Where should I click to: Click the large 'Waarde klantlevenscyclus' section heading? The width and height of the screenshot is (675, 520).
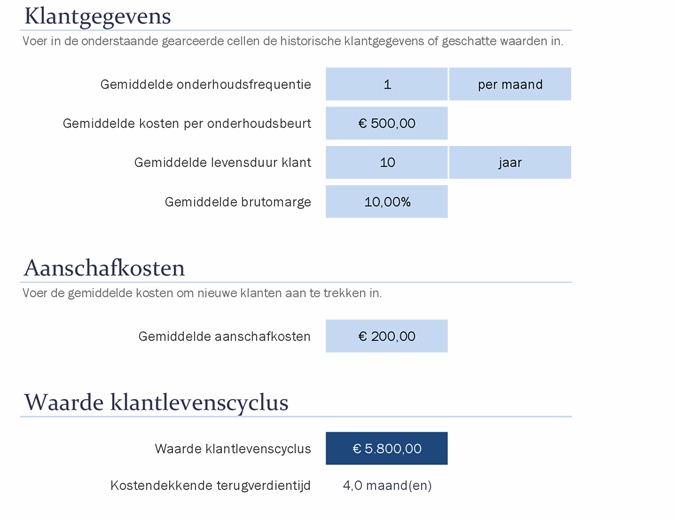click(156, 402)
